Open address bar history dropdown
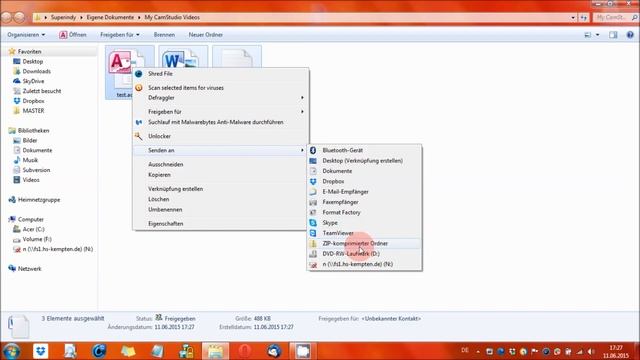The width and height of the screenshot is (640, 360). click(x=573, y=18)
